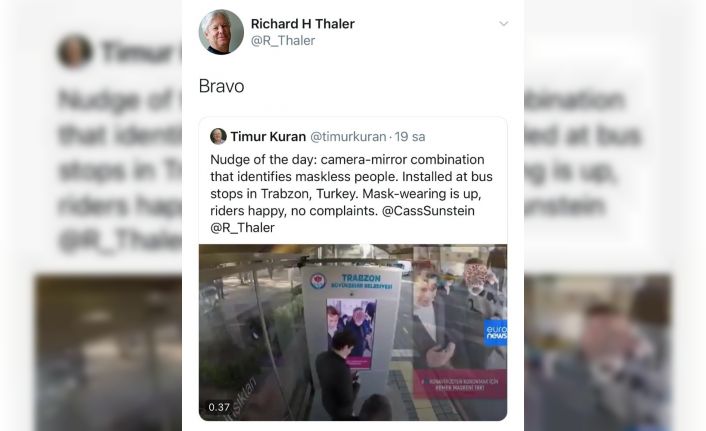Select the Bravo tweet text
706x431 pixels.
point(222,86)
